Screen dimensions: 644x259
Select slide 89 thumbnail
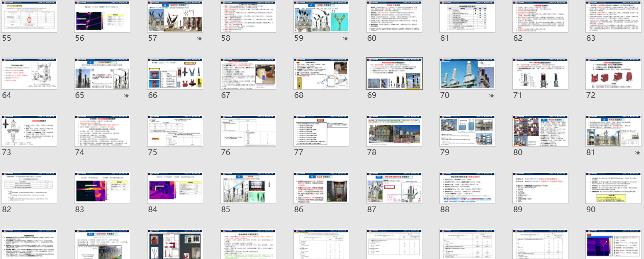pyautogui.click(x=540, y=188)
